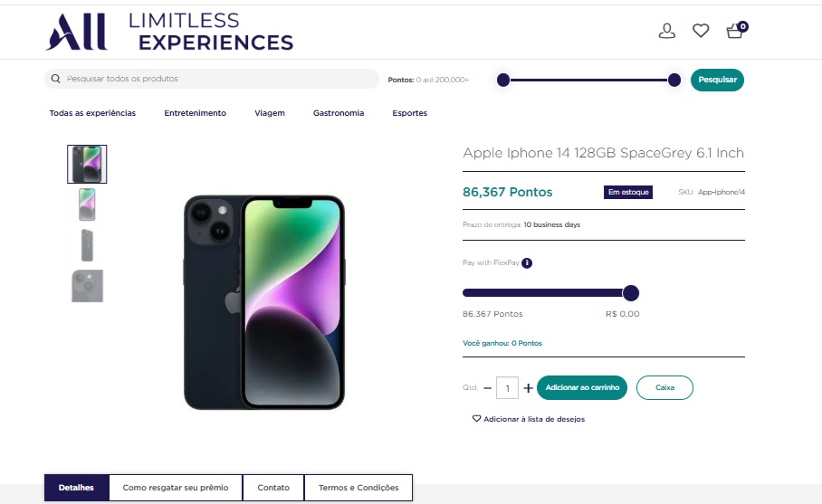Click the FlexPay info icon
Viewport: 822px width, 504px height.
(527, 263)
